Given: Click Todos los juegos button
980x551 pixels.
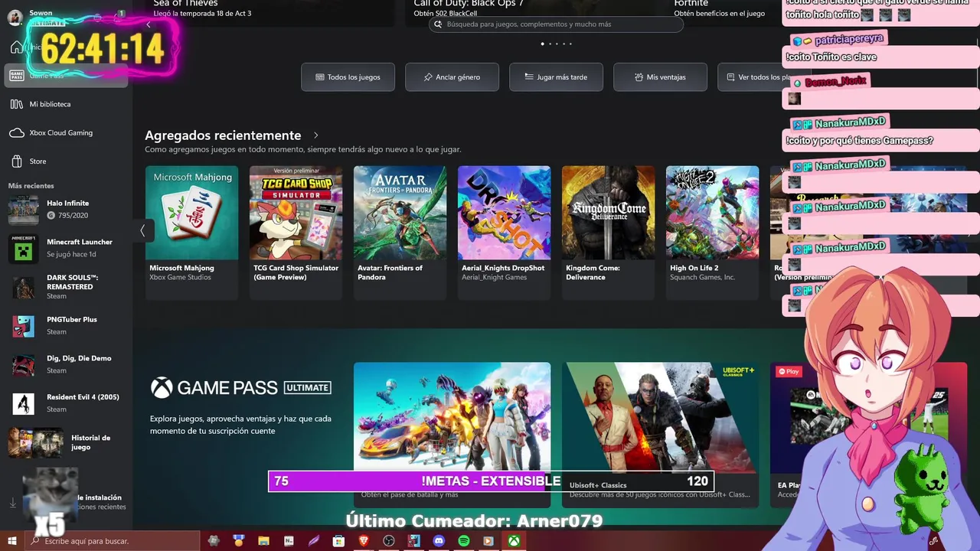Looking at the screenshot, I should (x=348, y=77).
